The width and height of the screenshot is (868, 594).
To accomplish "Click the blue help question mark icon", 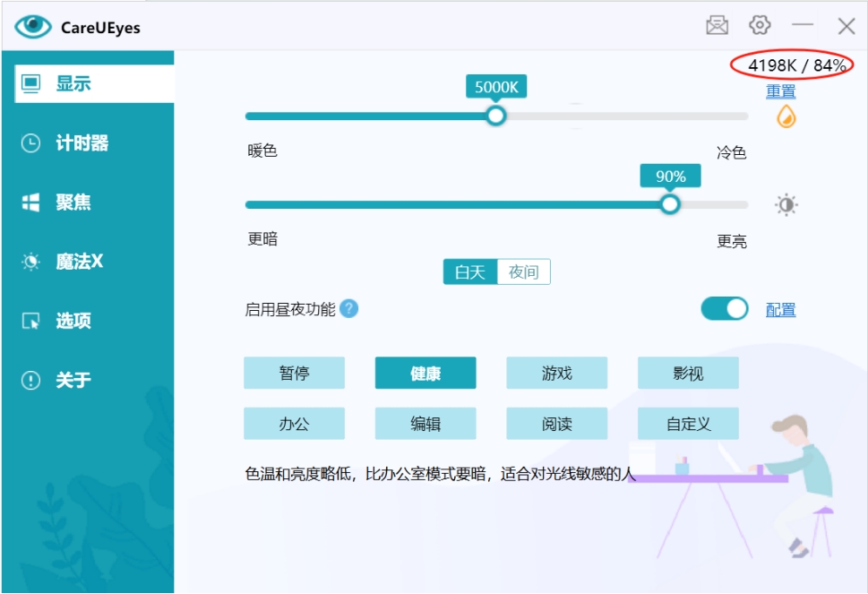I will pyautogui.click(x=349, y=309).
